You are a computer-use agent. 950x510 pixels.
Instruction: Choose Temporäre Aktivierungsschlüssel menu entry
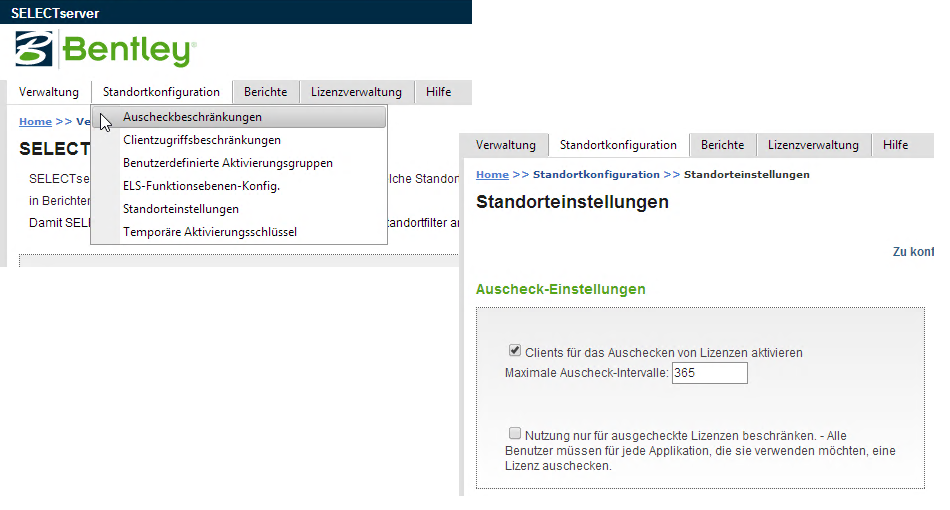coord(239,232)
